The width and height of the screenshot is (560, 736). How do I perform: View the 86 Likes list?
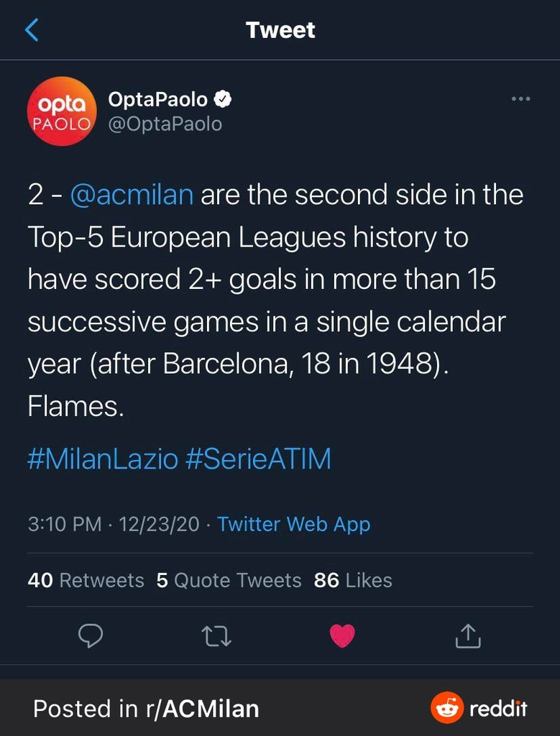coord(353,580)
